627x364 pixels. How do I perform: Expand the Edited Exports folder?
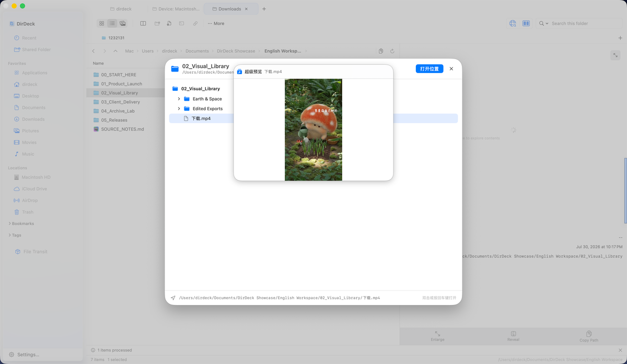179,109
